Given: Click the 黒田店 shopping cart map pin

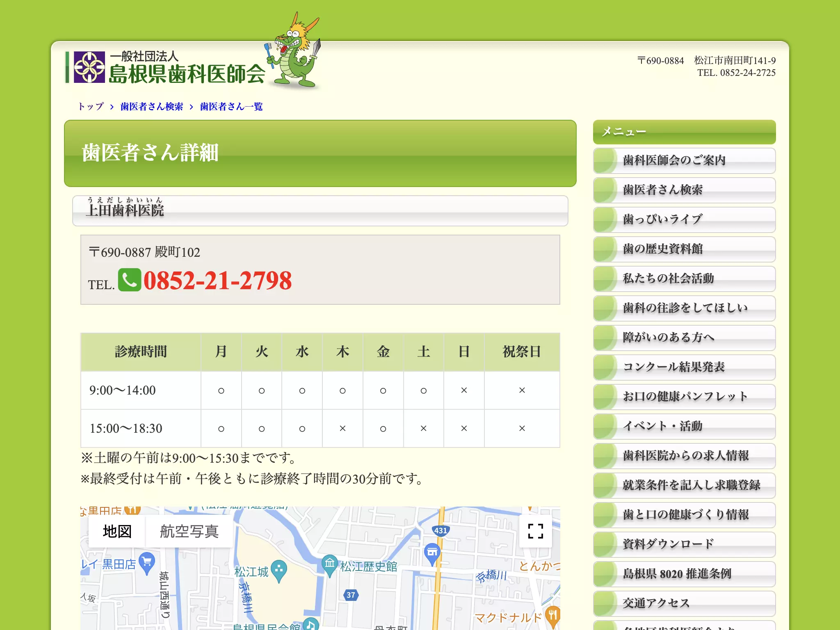Looking at the screenshot, I should coord(147,563).
